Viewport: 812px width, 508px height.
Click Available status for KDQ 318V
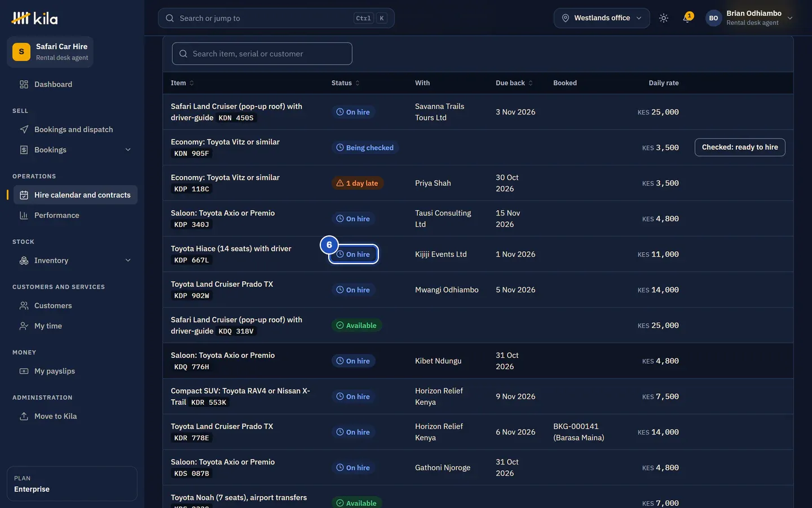tap(356, 325)
